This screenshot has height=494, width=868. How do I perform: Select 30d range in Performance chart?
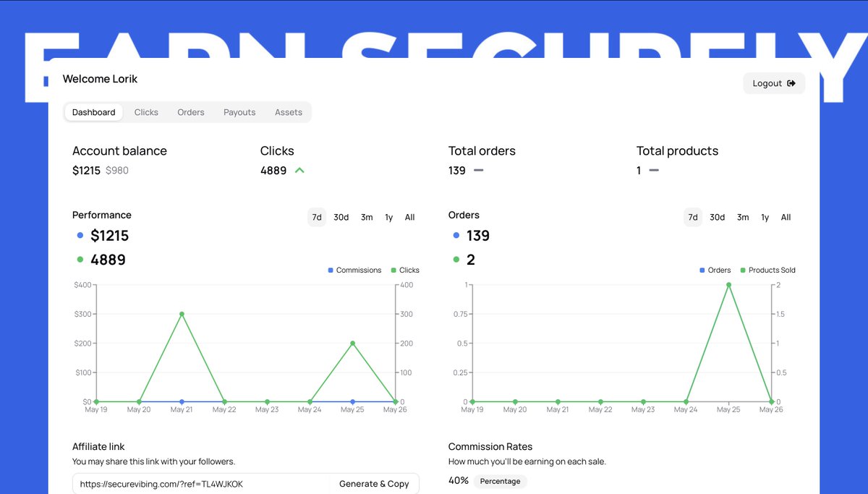[341, 217]
